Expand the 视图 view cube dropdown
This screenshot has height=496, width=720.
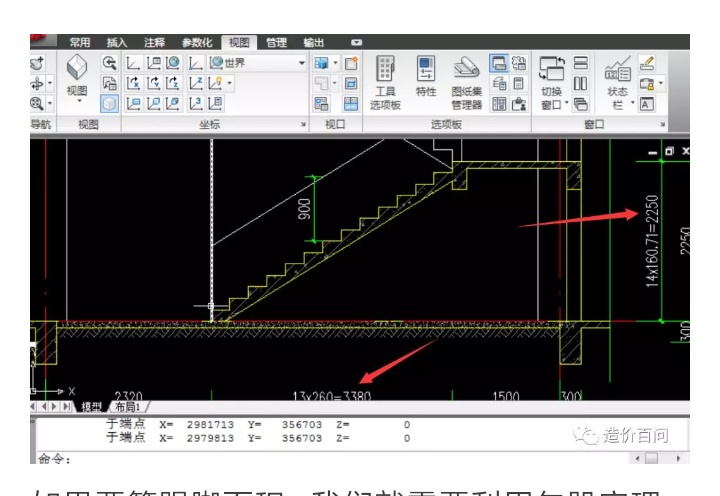77,101
